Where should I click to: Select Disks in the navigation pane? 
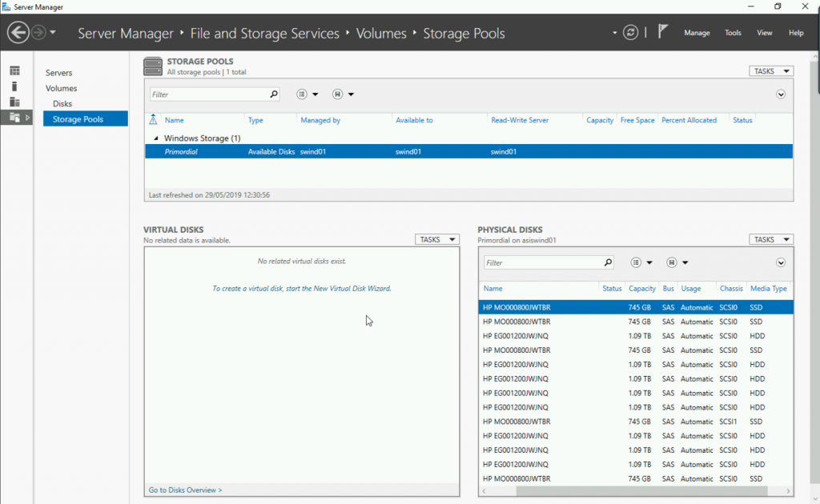click(x=62, y=104)
